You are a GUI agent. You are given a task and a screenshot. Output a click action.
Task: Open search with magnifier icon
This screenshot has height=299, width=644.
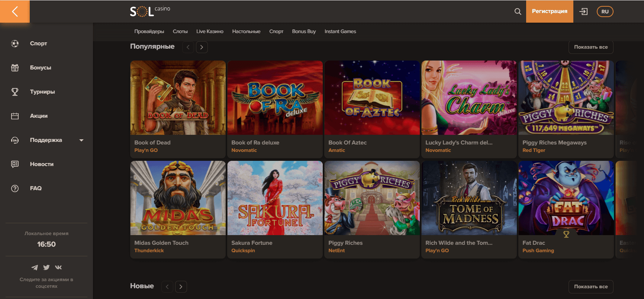(x=518, y=12)
